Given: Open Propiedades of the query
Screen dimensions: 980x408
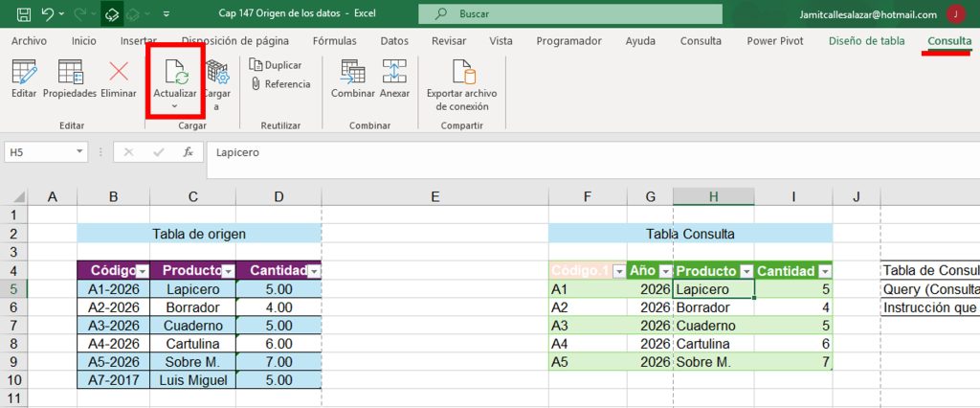Looking at the screenshot, I should tap(70, 72).
